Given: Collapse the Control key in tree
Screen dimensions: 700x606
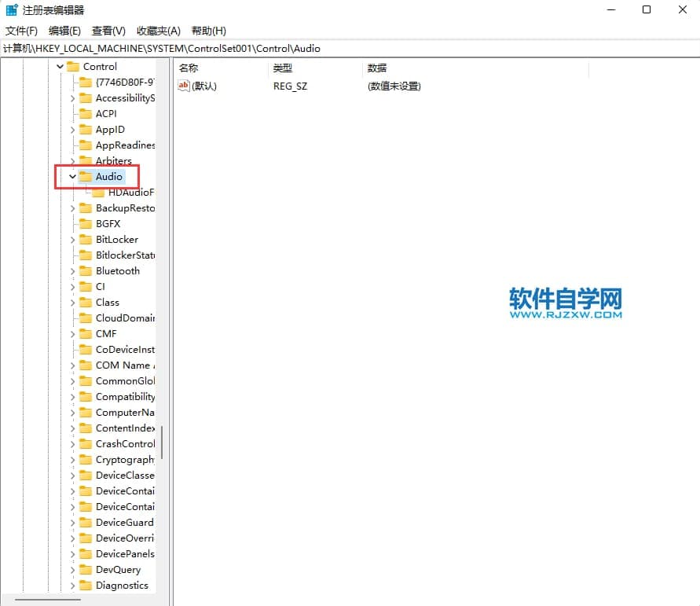Looking at the screenshot, I should 60,67.
